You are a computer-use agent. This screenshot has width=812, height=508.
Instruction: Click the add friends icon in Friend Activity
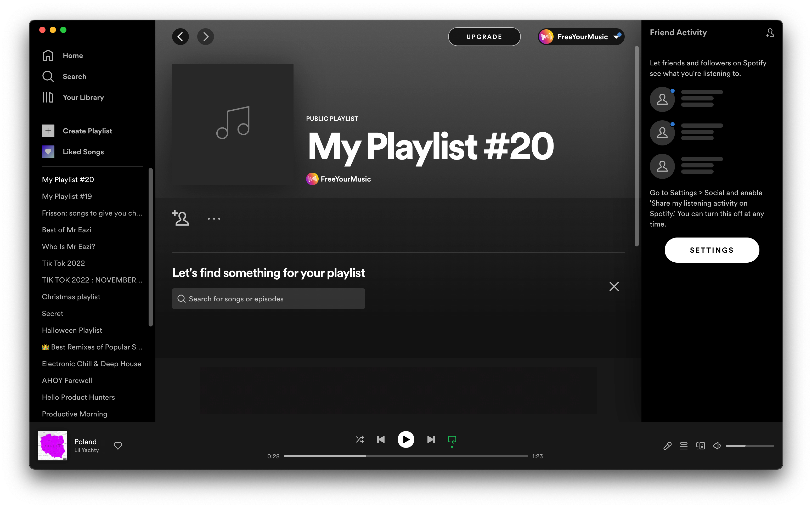tap(770, 33)
